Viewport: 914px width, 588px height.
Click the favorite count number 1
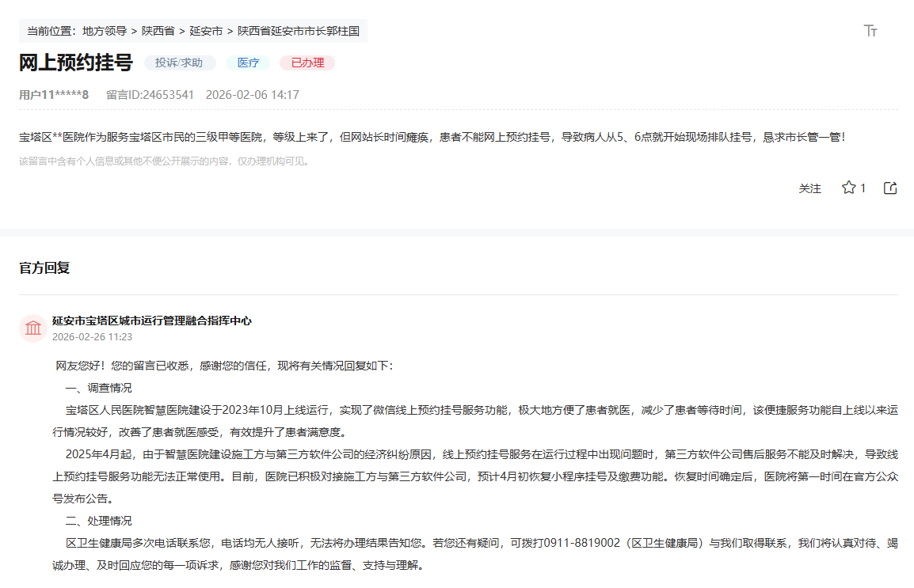click(x=864, y=188)
